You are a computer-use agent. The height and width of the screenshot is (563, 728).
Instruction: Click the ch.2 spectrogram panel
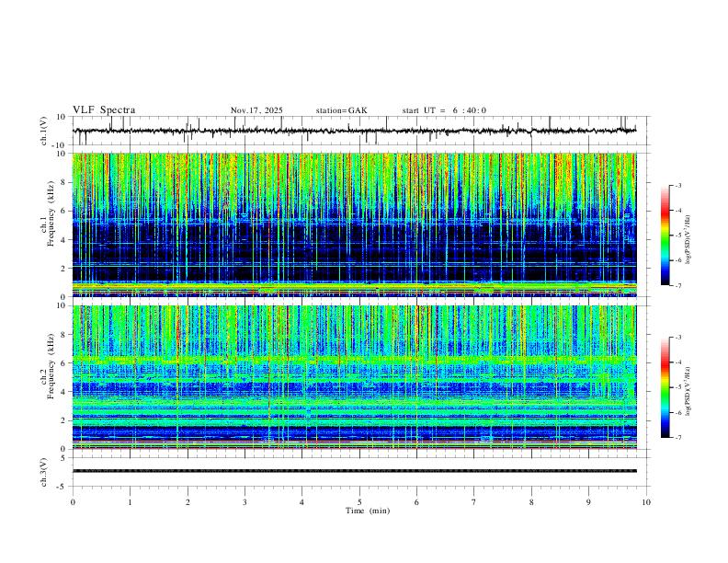(354, 377)
